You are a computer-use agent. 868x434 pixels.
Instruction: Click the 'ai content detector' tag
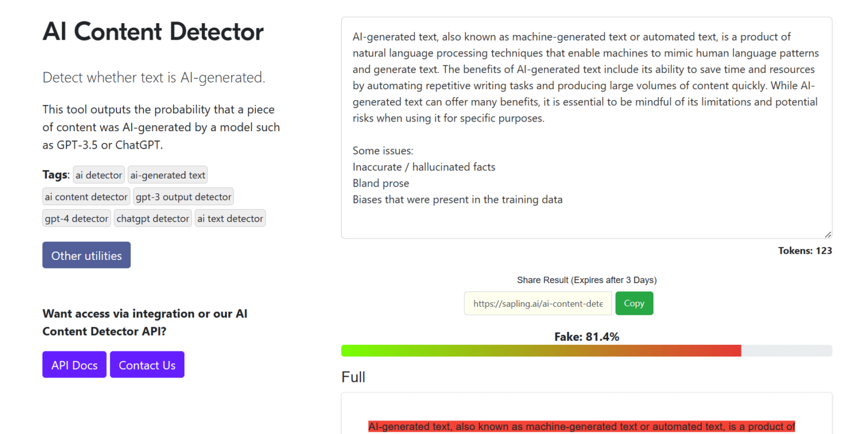(86, 196)
